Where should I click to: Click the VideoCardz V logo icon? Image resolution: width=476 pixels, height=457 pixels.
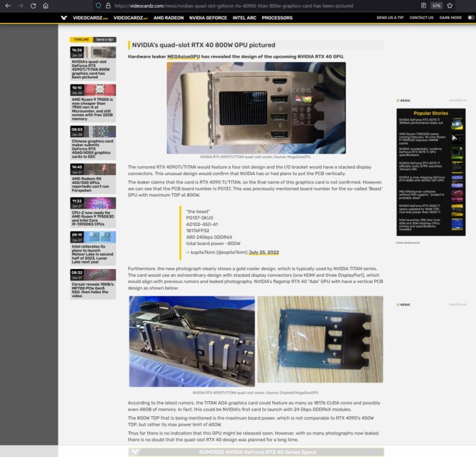(x=63, y=18)
